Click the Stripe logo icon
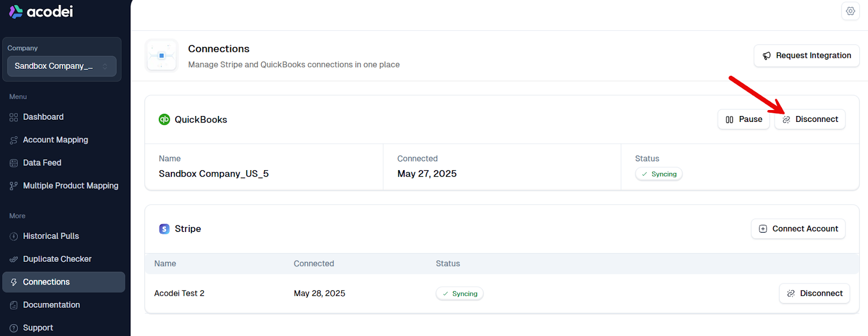The height and width of the screenshot is (336, 868). point(164,229)
